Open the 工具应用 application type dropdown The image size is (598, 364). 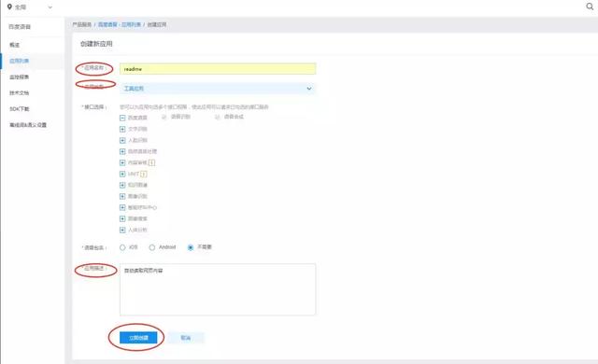pos(218,89)
